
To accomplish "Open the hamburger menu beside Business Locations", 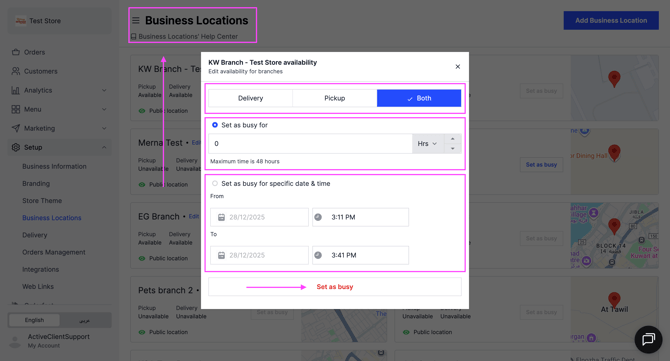I will [135, 20].
